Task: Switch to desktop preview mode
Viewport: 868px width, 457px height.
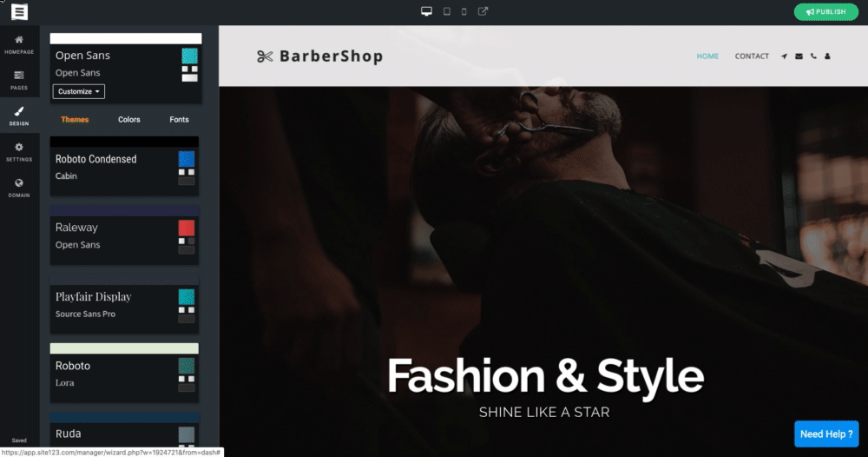Action: point(426,11)
